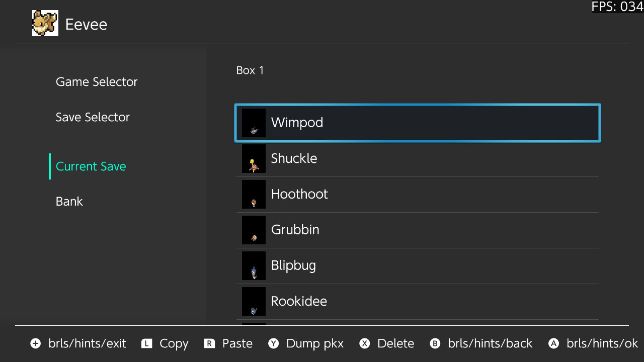The height and width of the screenshot is (362, 644).
Task: Click the plus button exit hint icon
Action: pyautogui.click(x=35, y=343)
